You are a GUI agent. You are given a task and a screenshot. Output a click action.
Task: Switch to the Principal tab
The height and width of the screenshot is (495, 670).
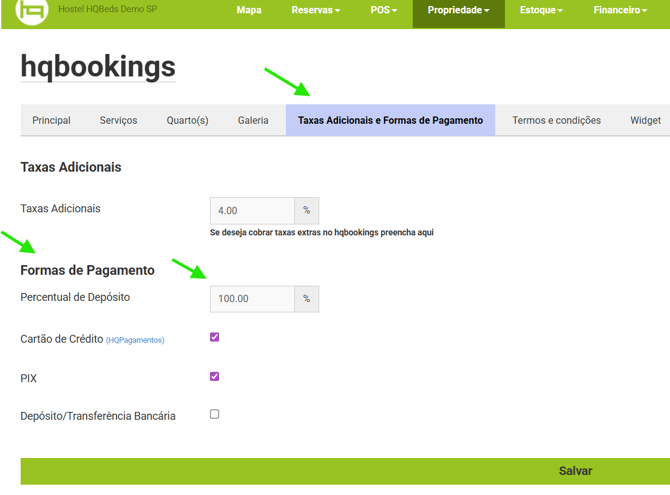coord(51,120)
